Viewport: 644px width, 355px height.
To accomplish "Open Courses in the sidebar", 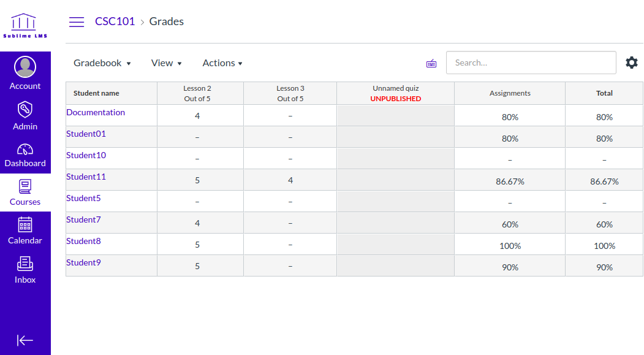I will (25, 193).
